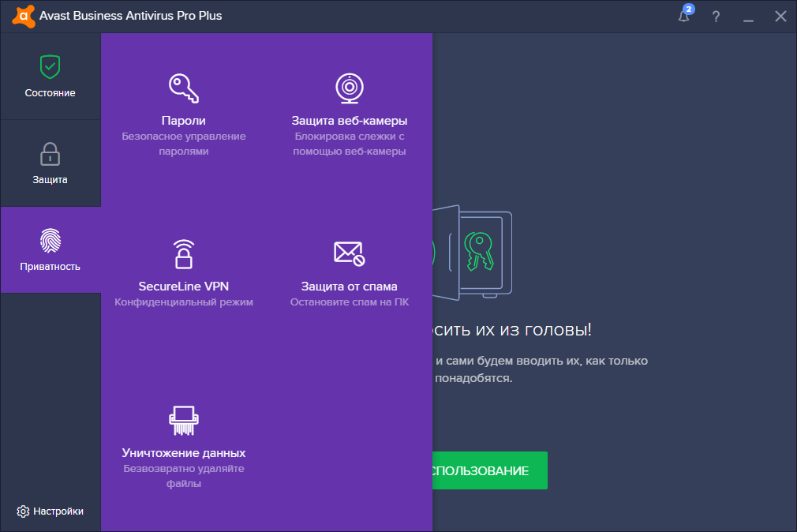Click the webcam icon

click(350, 88)
